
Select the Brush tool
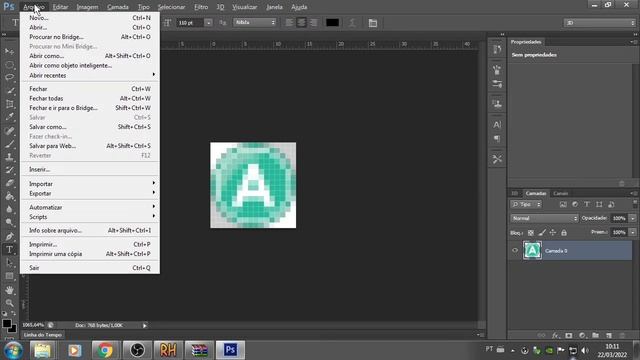(x=9, y=144)
